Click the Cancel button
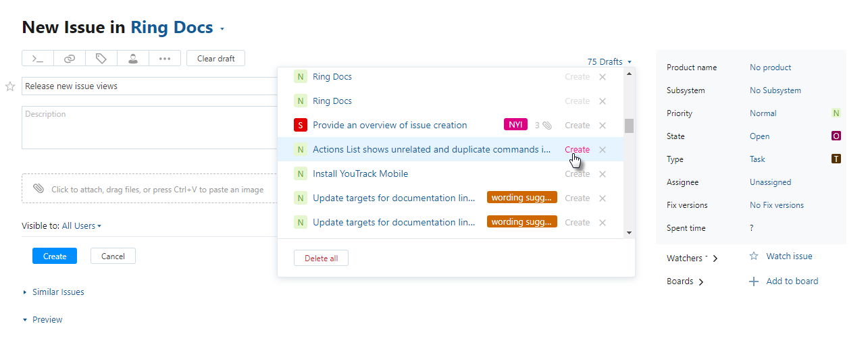Image resolution: width=868 pixels, height=353 pixels. point(113,256)
